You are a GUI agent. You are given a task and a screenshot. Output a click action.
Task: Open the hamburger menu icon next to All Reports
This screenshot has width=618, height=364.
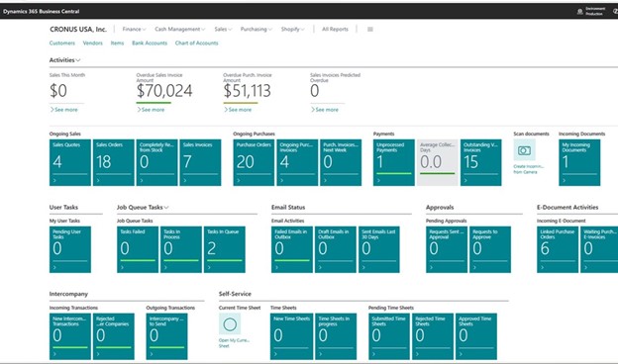(x=370, y=29)
